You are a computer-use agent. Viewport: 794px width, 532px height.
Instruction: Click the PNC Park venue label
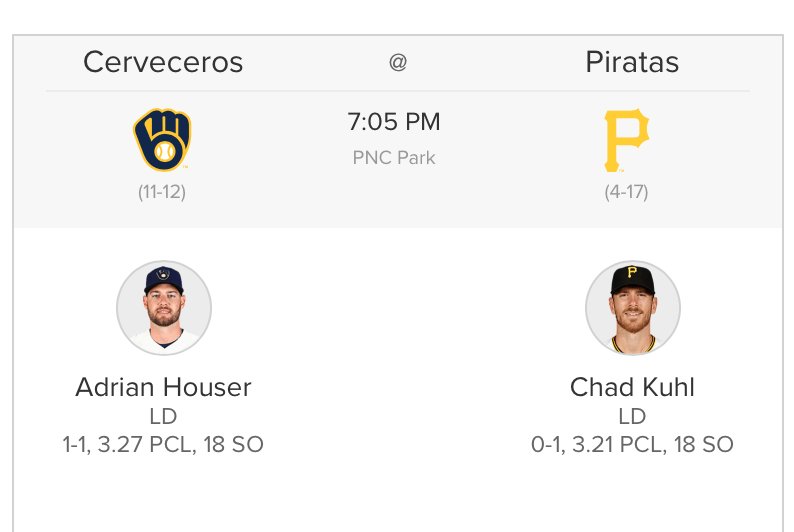(x=394, y=157)
